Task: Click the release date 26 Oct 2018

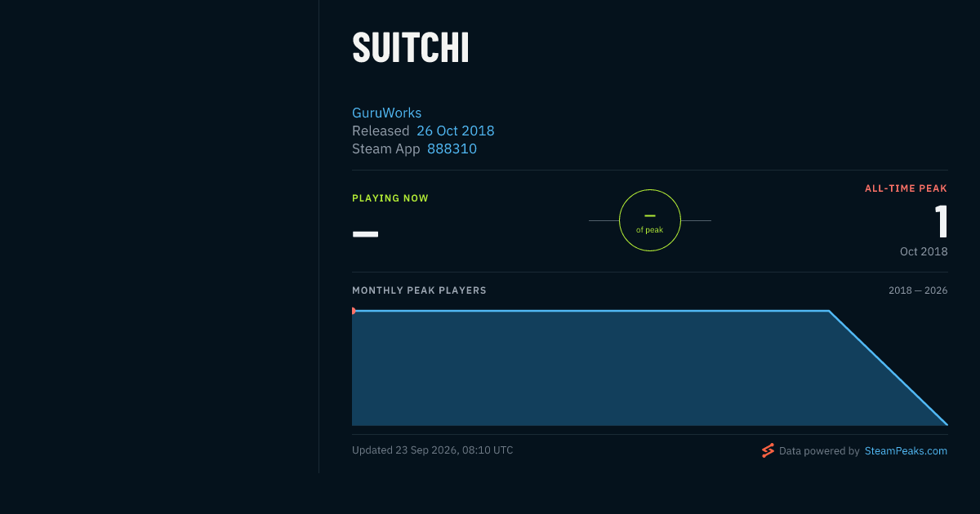Action: pyautogui.click(x=456, y=131)
